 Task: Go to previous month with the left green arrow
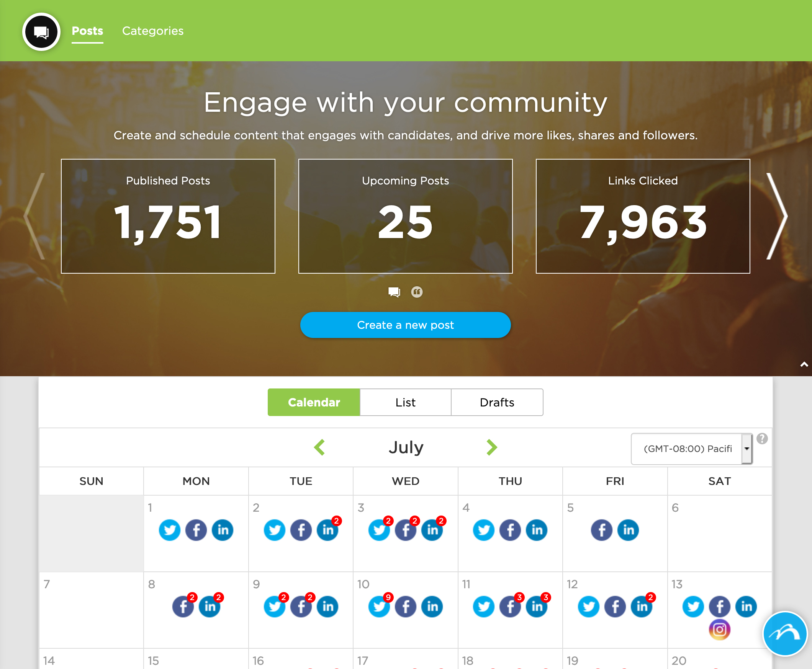pos(320,447)
